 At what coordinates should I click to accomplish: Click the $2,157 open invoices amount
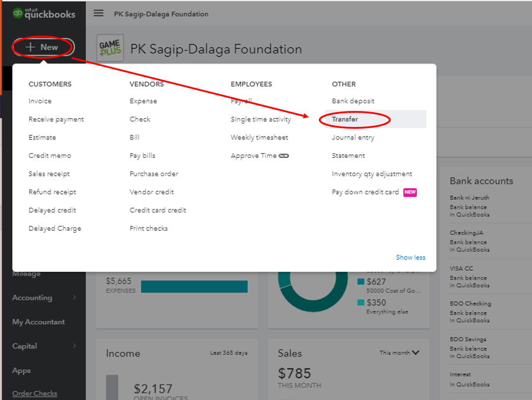point(153,389)
